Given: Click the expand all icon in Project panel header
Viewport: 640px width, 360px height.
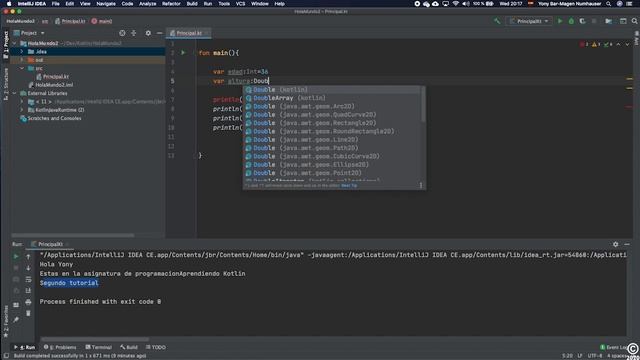Looking at the screenshot, I should (133, 33).
